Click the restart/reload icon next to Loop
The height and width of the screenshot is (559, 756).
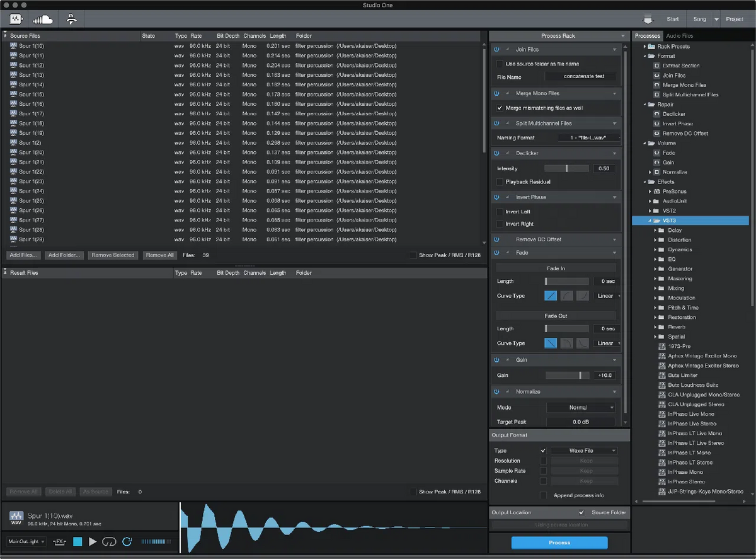pos(127,541)
